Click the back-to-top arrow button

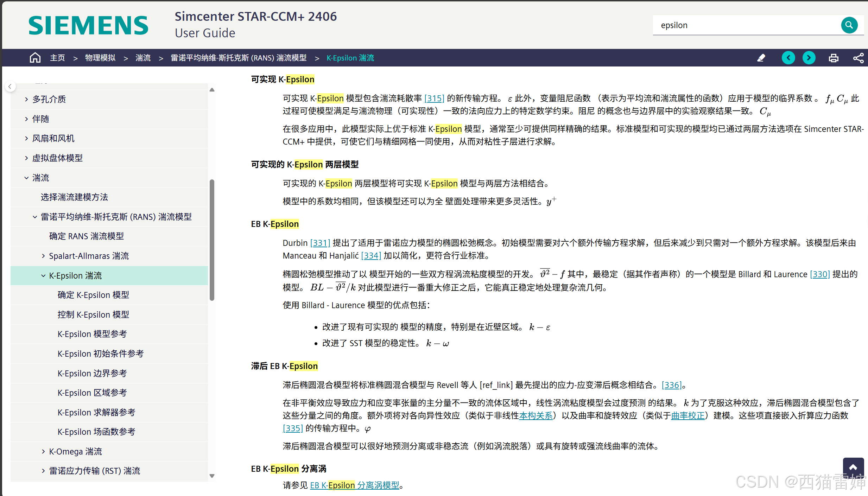coord(853,468)
